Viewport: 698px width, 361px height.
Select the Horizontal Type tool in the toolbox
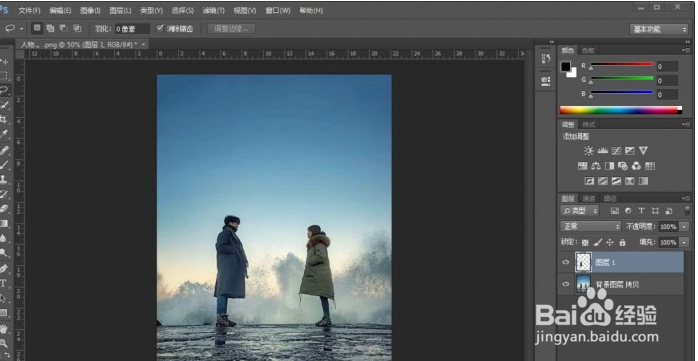click(x=4, y=283)
